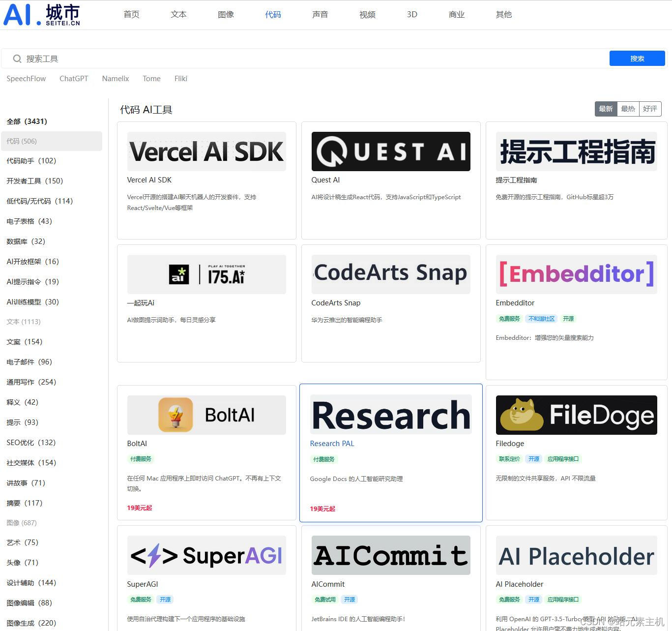The height and width of the screenshot is (631, 672).
Task: Click the AICommit logo
Action: [x=390, y=555]
